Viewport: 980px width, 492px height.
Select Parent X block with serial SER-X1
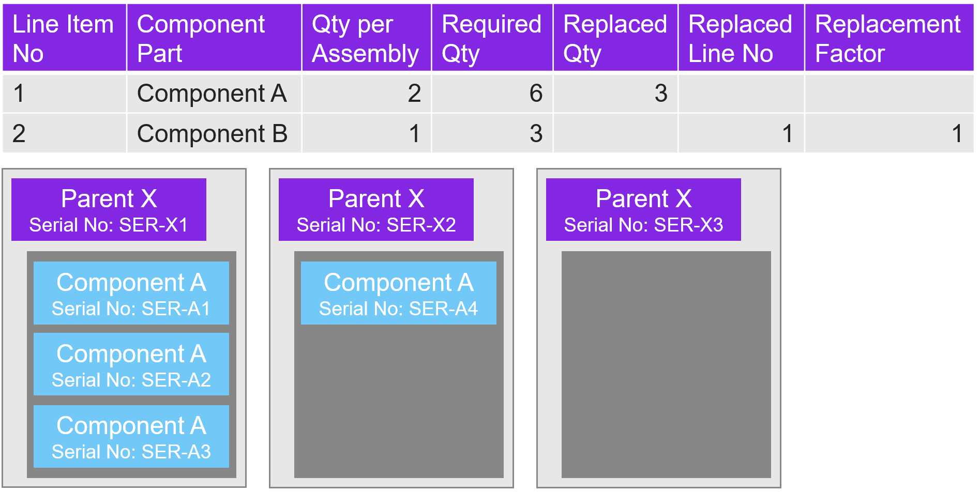(x=109, y=210)
